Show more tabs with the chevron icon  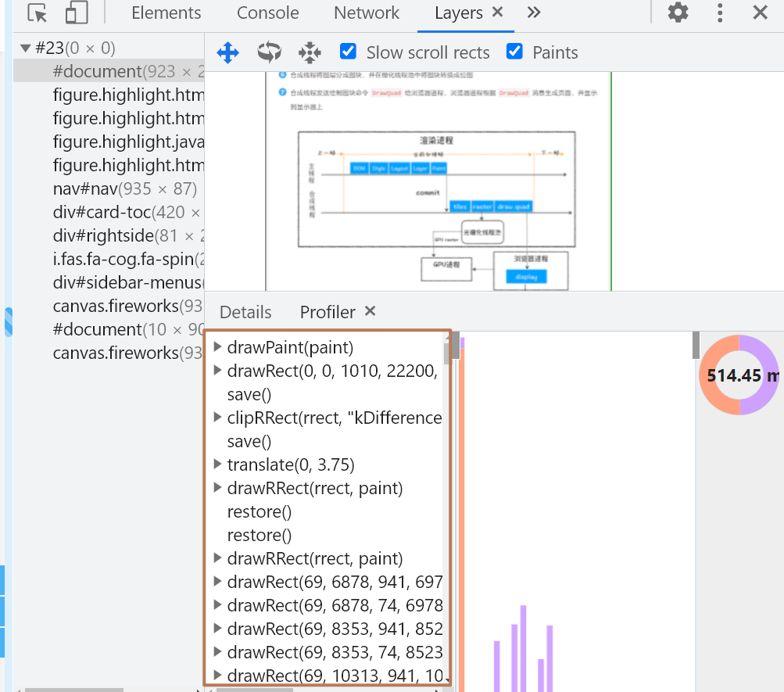[534, 13]
